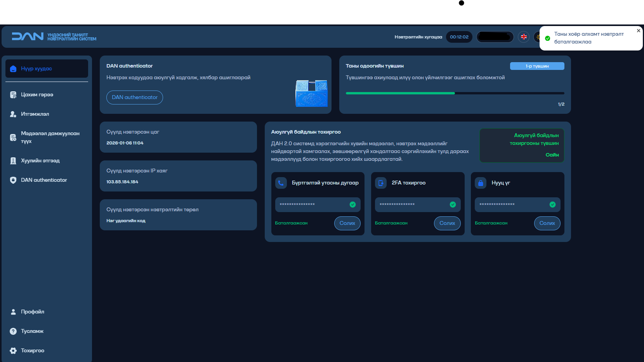
Task: Click Баталгаажсан under the phone number field
Action: tap(291, 223)
